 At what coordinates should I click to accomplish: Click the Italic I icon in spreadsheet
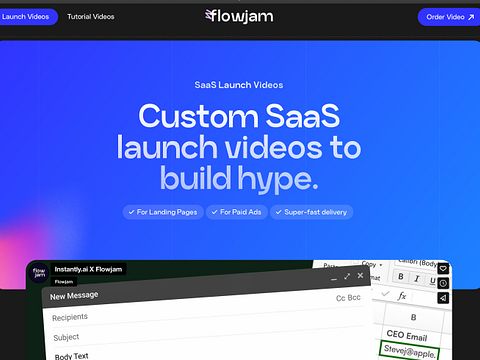click(x=416, y=278)
